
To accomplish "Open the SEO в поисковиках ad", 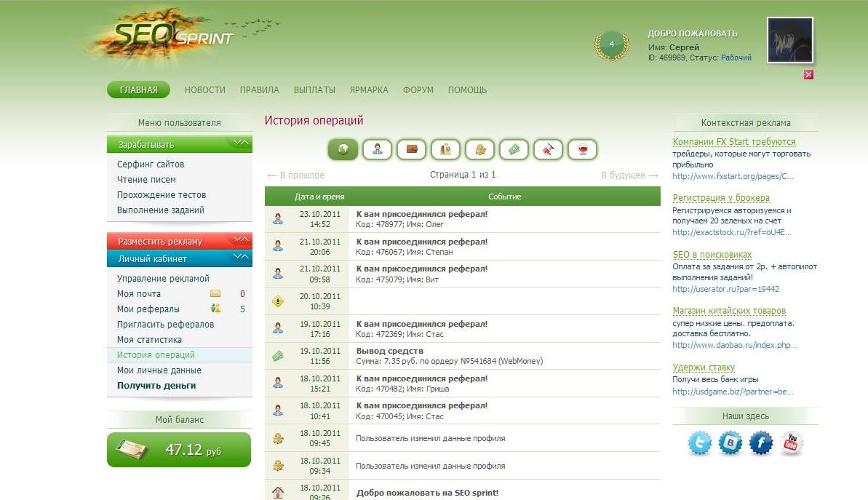I will point(712,255).
